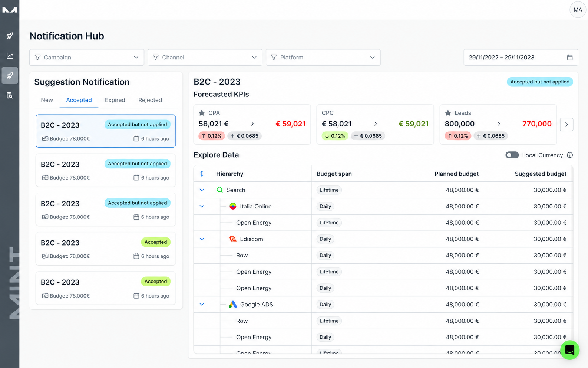Select the Accepted tab
The height and width of the screenshot is (368, 588).
point(79,100)
